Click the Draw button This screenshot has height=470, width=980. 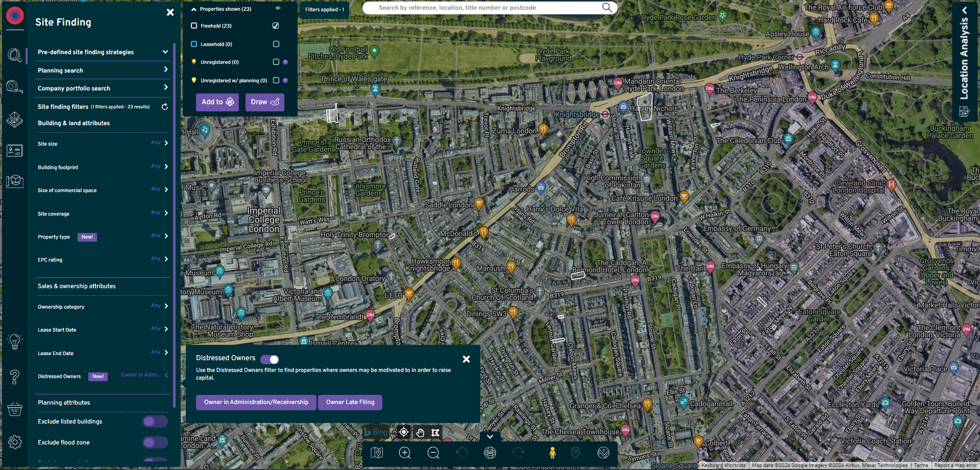tap(265, 102)
